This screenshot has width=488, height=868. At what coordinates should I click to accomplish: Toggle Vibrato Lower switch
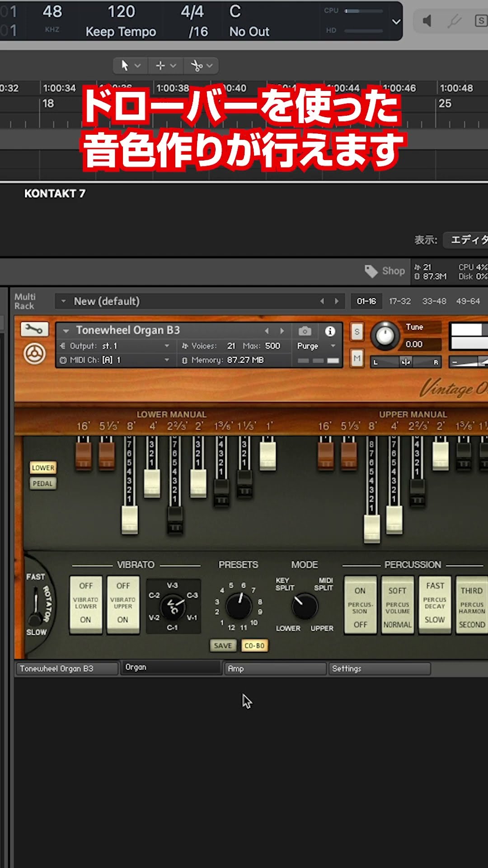click(86, 604)
